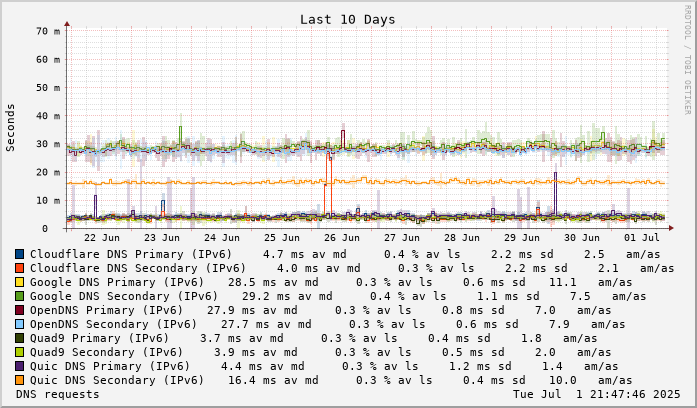697x408 pixels.
Task: Click the '24 Jun' date label
Action: click(222, 238)
